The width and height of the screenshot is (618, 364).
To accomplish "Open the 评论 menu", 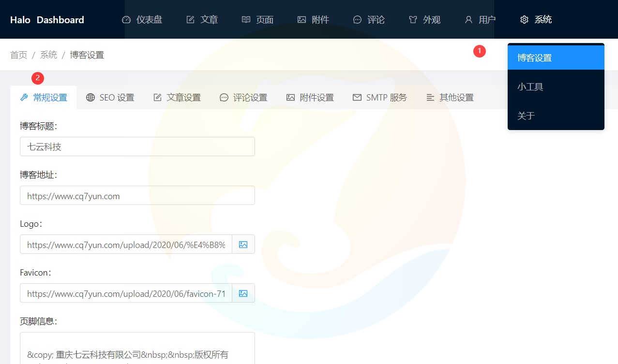I will pos(369,20).
